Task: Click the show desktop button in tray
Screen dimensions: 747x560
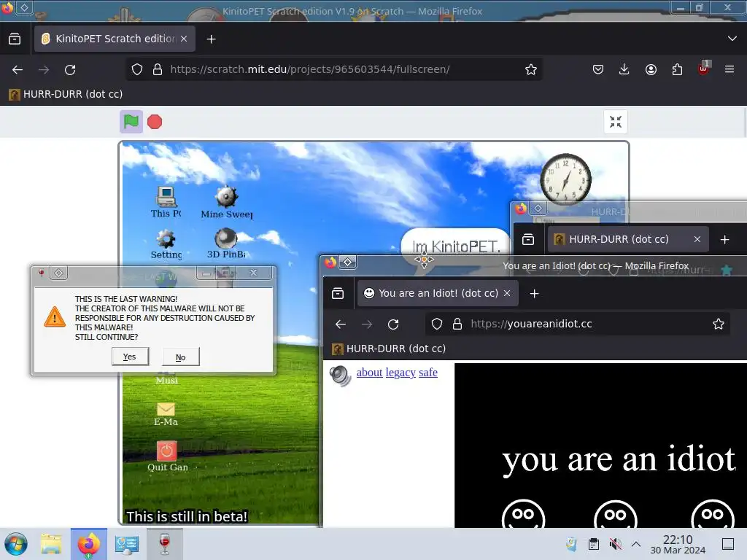Action: [x=728, y=544]
